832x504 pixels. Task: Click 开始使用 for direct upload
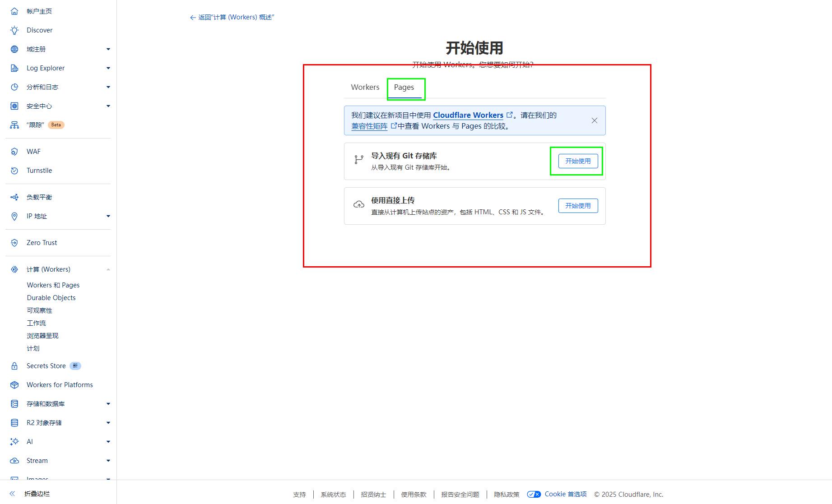[x=578, y=206]
